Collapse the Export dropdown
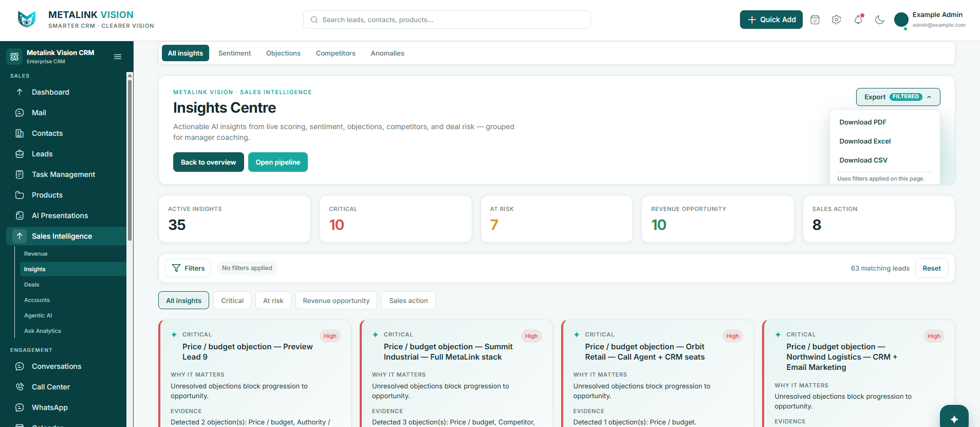 (x=898, y=97)
